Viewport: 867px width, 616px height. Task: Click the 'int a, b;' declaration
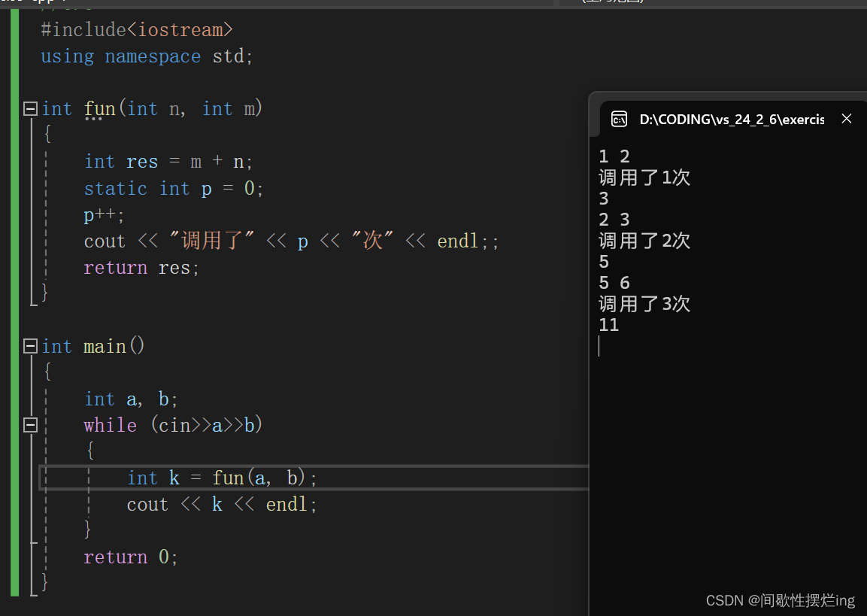click(131, 399)
